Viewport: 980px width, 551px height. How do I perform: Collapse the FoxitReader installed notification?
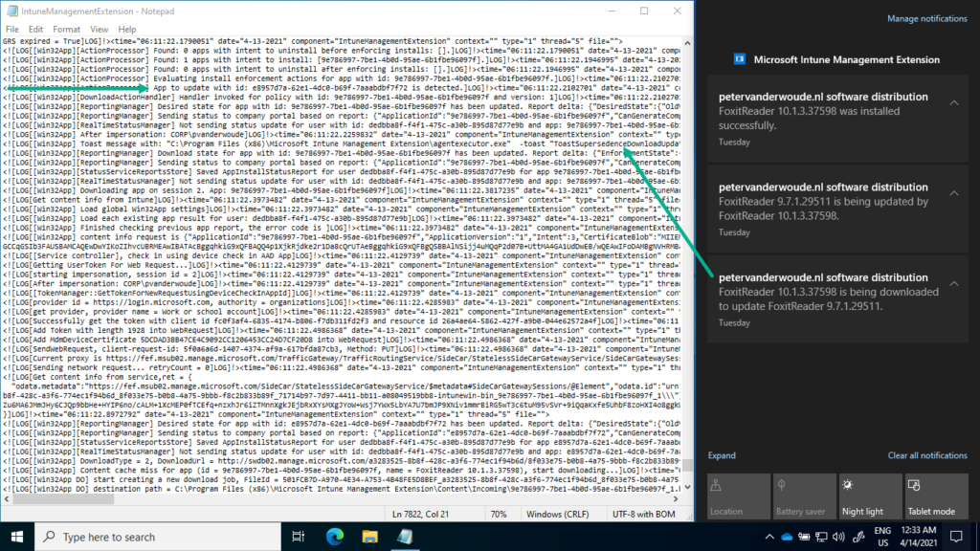pos(954,101)
